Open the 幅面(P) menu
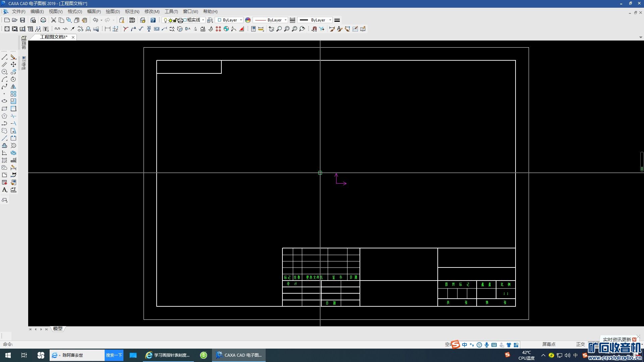The height and width of the screenshot is (362, 644). pos(94,11)
